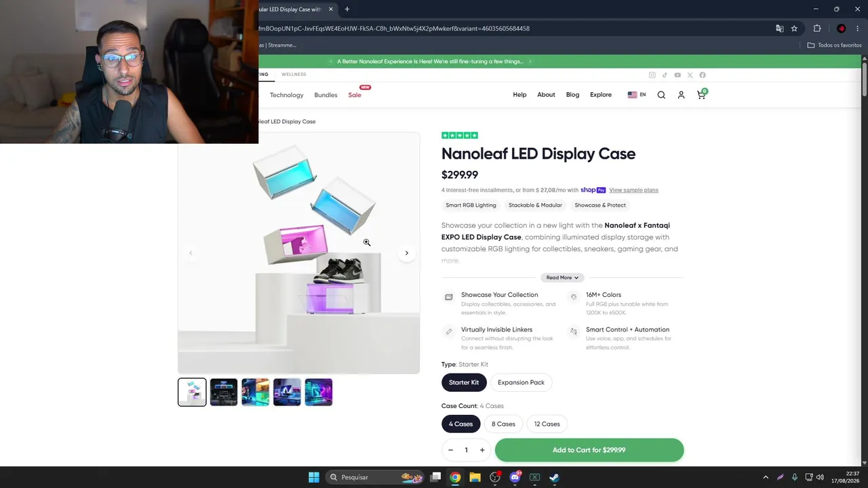Image resolution: width=868 pixels, height=488 pixels.
Task: Show previous announcement in green banner
Action: 331,62
